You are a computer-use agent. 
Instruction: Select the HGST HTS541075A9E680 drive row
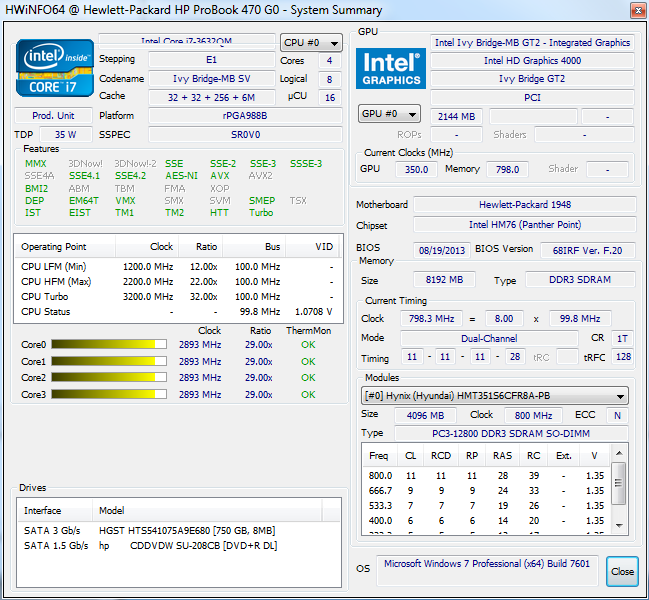click(x=178, y=530)
